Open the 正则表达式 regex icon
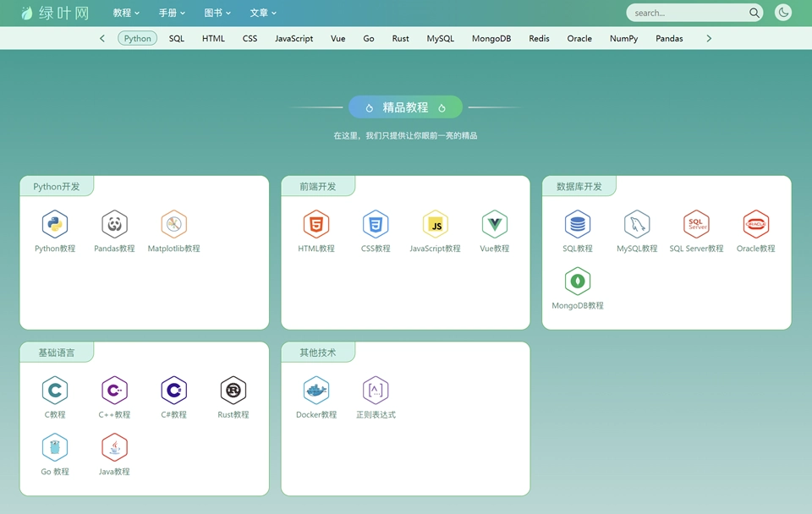This screenshot has width=812, height=514. [x=376, y=389]
